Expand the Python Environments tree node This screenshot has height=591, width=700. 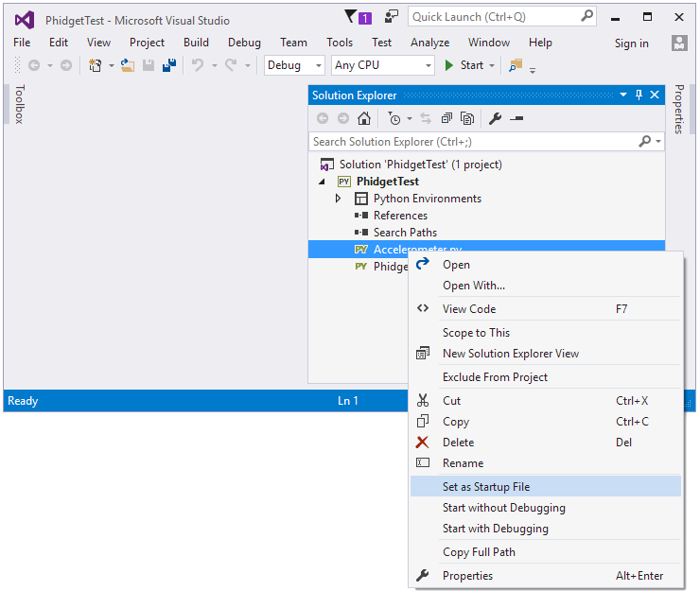pos(338,199)
